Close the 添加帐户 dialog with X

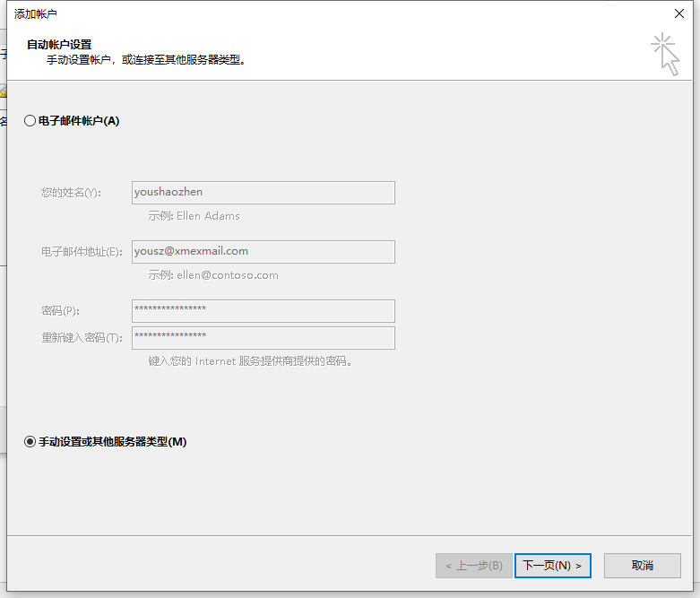[x=679, y=13]
